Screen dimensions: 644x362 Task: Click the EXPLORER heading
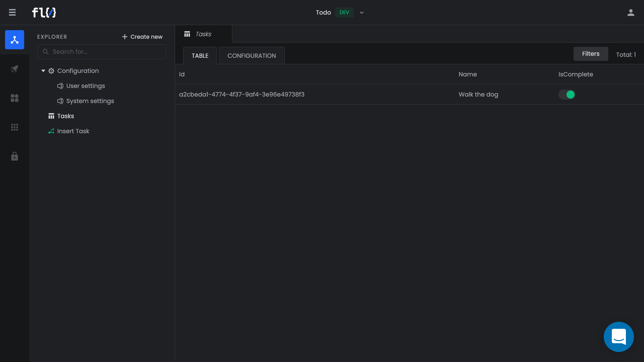click(52, 37)
